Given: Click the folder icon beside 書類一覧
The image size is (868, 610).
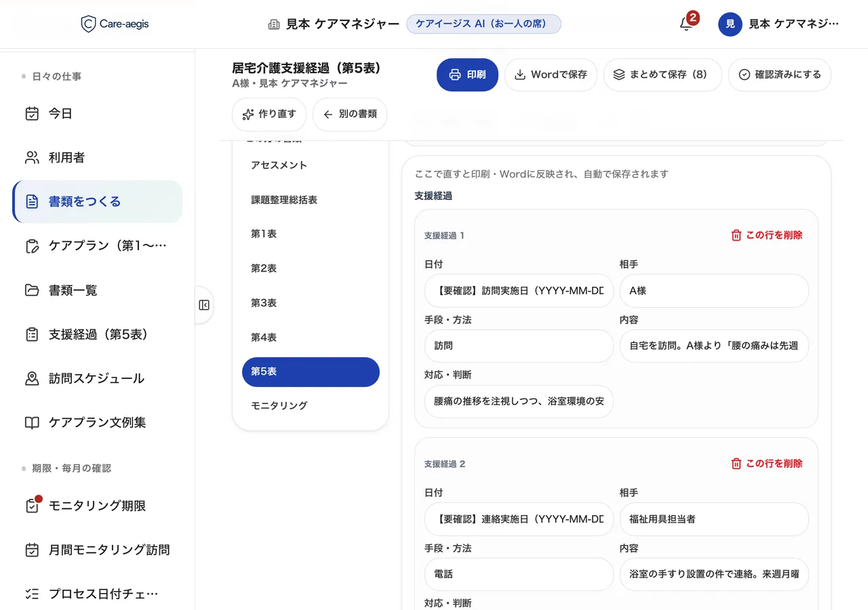Looking at the screenshot, I should coord(32,290).
